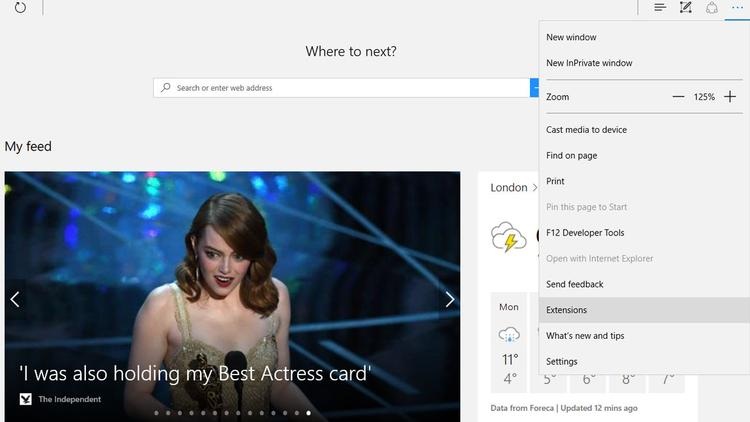
Task: Increase zoom with the plus button
Action: [730, 97]
